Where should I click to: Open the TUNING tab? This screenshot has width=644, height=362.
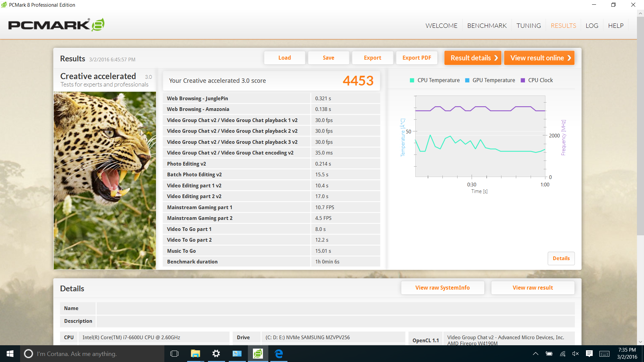[x=528, y=26]
